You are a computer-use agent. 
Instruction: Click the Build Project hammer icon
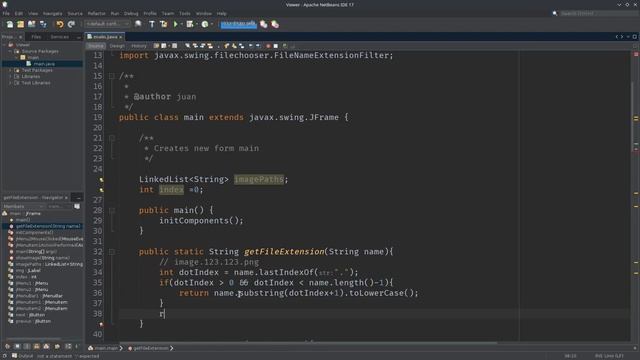[152, 24]
